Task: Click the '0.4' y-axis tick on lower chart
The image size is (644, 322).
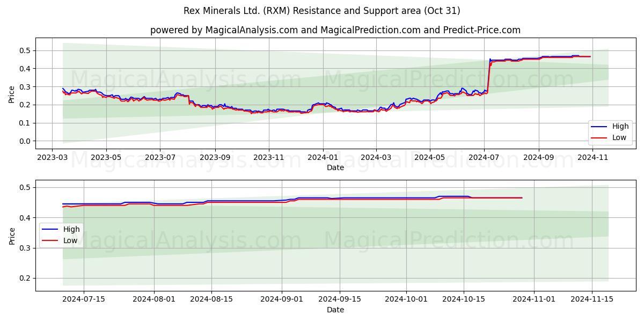Action: click(26, 217)
